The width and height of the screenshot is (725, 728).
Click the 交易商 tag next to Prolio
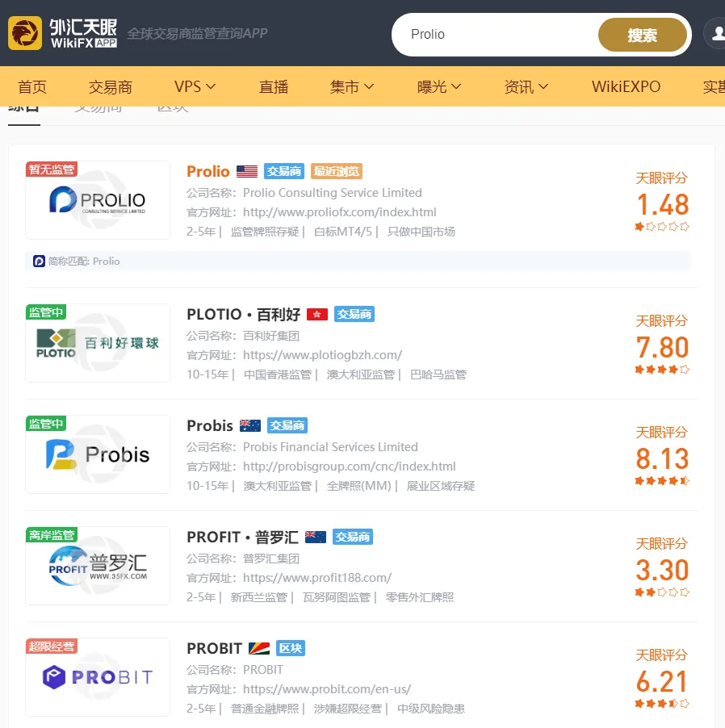click(x=283, y=171)
